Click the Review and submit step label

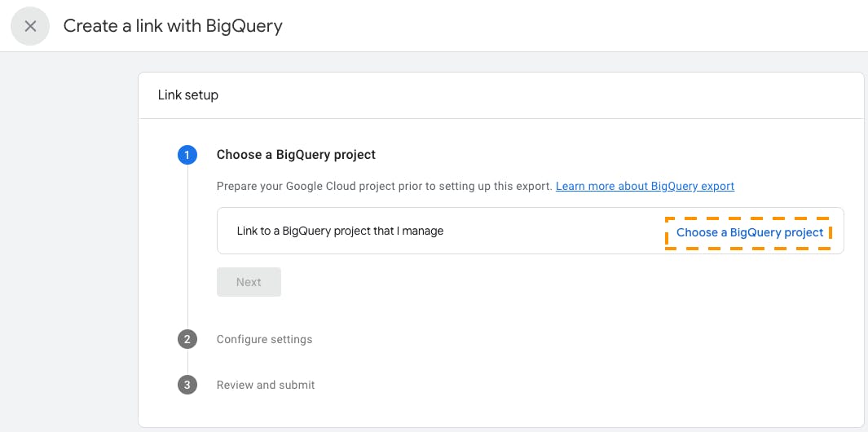pyautogui.click(x=266, y=385)
